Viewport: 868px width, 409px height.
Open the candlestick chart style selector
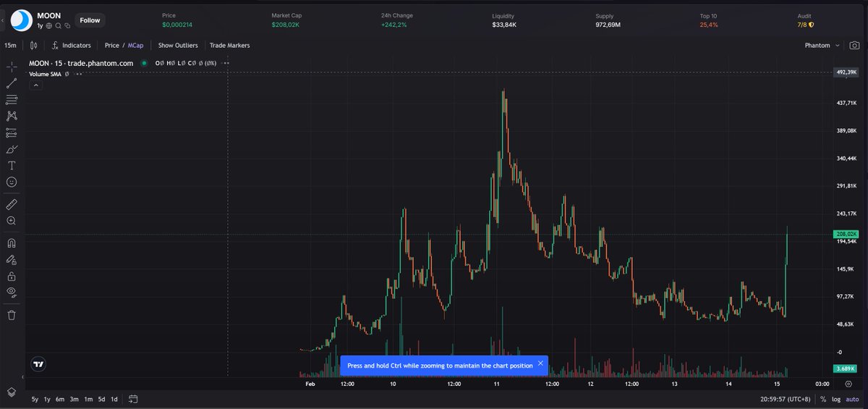33,45
